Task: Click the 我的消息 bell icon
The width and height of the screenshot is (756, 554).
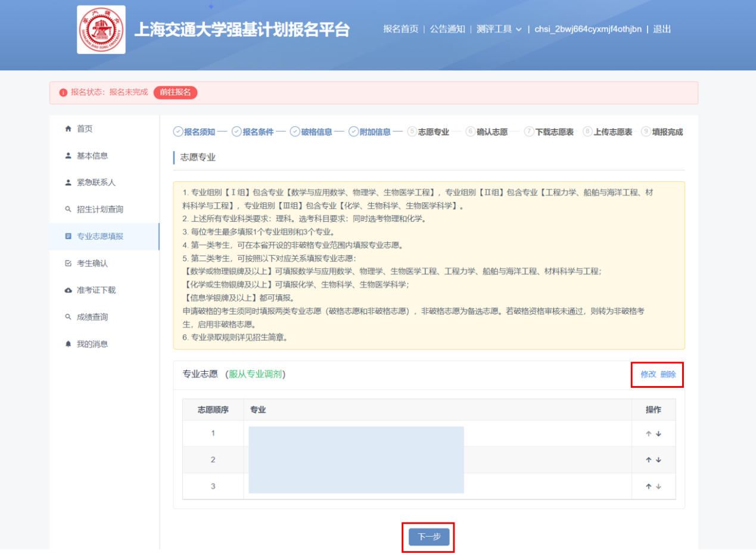Action: pyautogui.click(x=68, y=344)
